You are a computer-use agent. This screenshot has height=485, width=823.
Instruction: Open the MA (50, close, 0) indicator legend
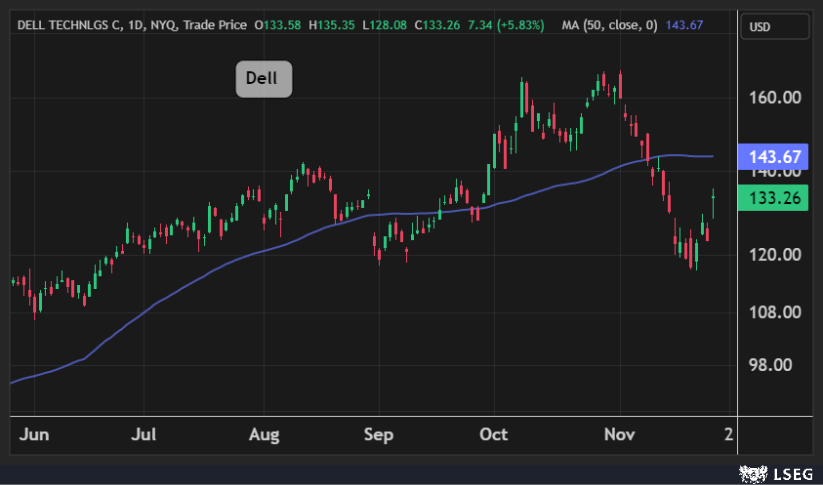[x=607, y=24]
